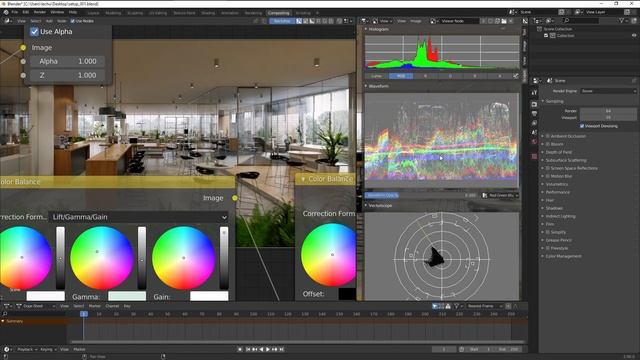Open the Keying dropdown in the timeline

(x=48, y=349)
